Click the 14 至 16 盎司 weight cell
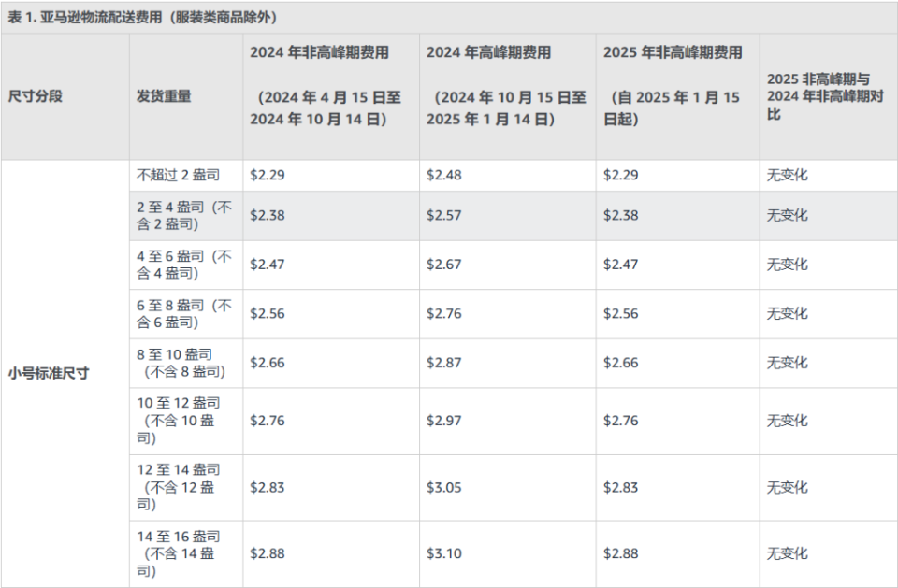Viewport: 898px width, 588px height. [x=180, y=553]
